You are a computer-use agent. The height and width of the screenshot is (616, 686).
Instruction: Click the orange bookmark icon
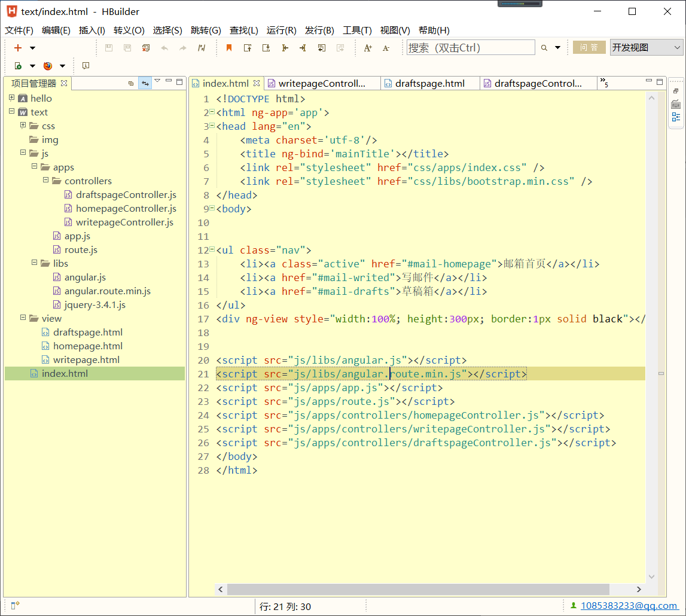point(229,48)
